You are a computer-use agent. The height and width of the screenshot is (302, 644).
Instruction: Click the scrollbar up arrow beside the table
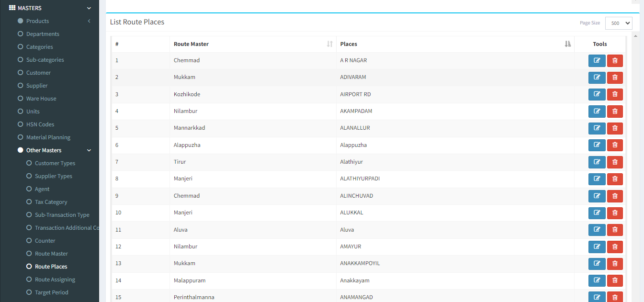(x=636, y=36)
